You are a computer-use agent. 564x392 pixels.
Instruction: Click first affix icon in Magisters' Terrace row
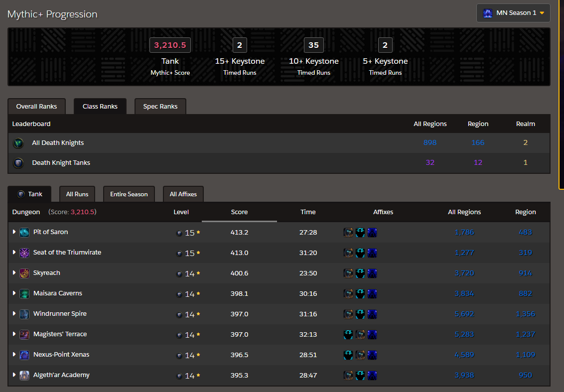tap(348, 334)
